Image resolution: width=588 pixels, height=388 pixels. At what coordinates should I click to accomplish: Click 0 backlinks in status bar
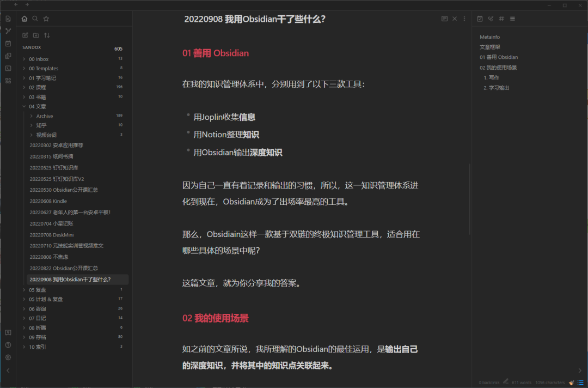click(x=489, y=383)
